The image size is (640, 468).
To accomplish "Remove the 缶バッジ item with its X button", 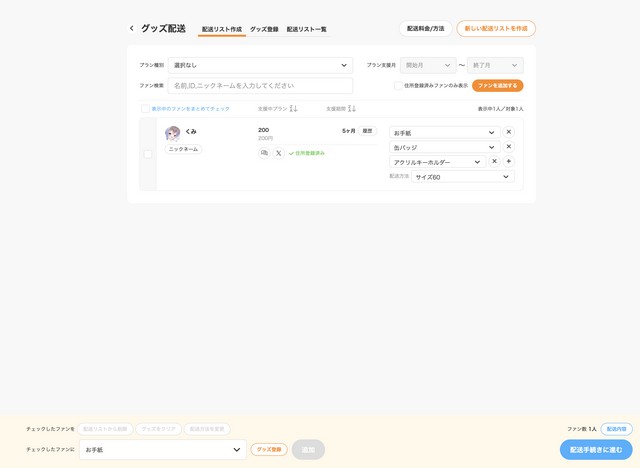I will pos(508,147).
